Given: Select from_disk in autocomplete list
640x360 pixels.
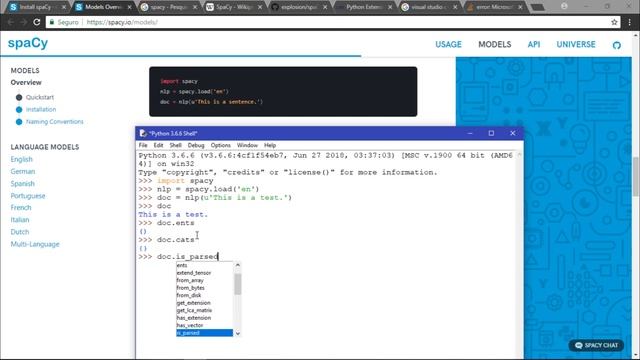Looking at the screenshot, I should tap(204, 295).
